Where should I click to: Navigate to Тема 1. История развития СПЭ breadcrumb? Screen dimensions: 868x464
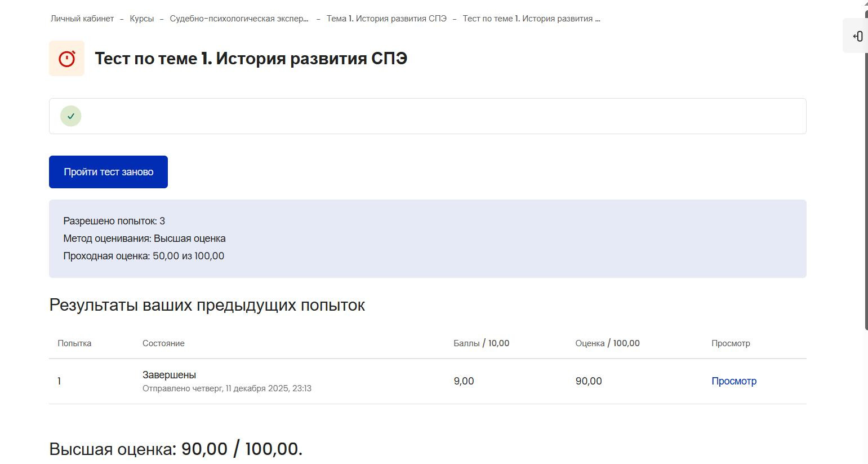[386, 19]
